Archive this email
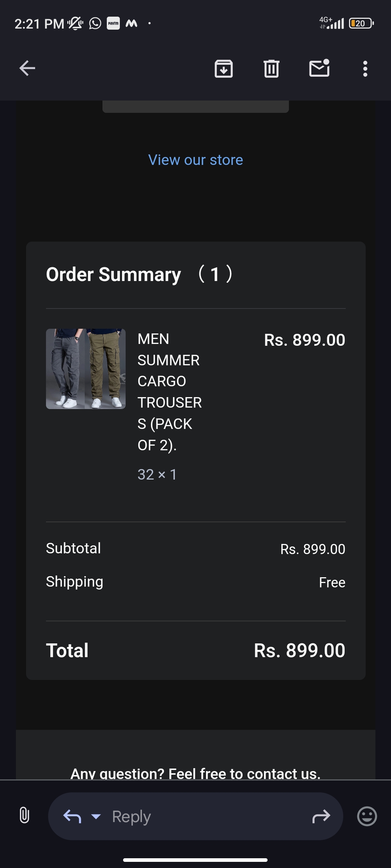The width and height of the screenshot is (391, 868). [224, 68]
